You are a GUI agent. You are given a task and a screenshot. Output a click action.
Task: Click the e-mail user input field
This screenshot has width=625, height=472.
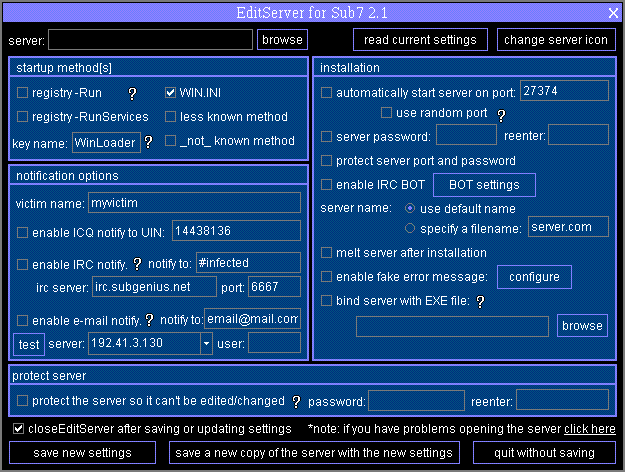274,343
